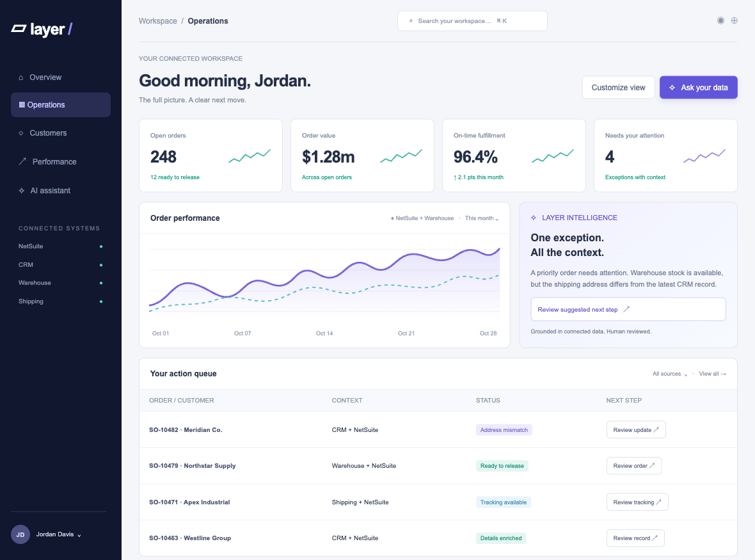Click the AI assistant sparkle icon

(x=22, y=191)
